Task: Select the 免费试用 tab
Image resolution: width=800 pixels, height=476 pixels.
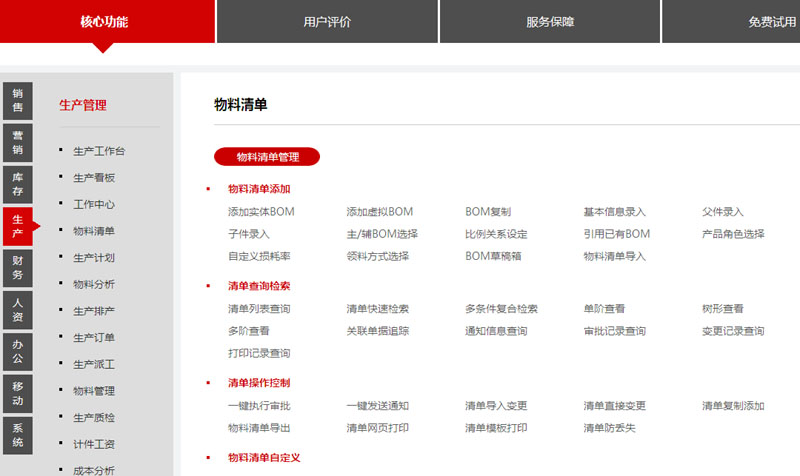Action: pos(770,22)
